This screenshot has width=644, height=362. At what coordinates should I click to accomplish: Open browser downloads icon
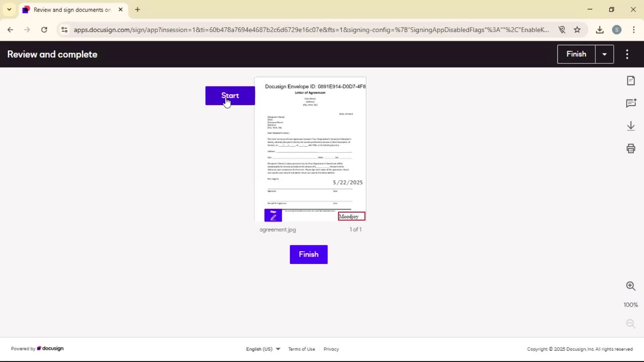[600, 30]
